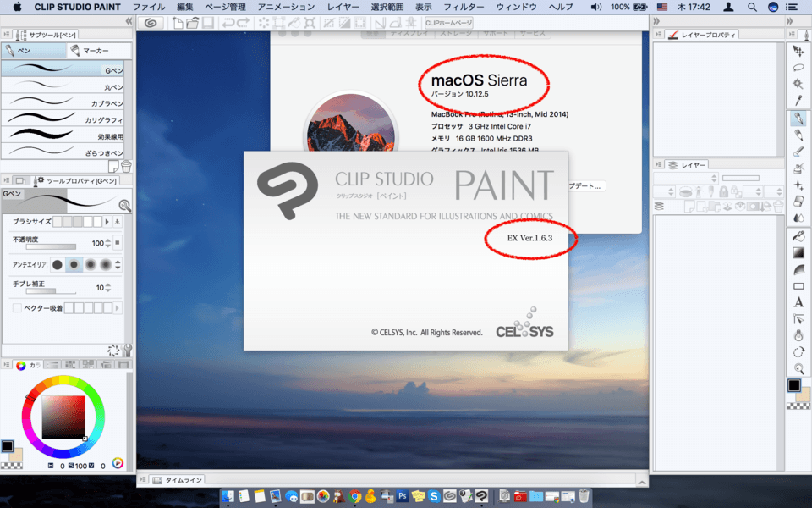Open Layer Property panel menu icon
812x508 pixels.
tap(658, 35)
